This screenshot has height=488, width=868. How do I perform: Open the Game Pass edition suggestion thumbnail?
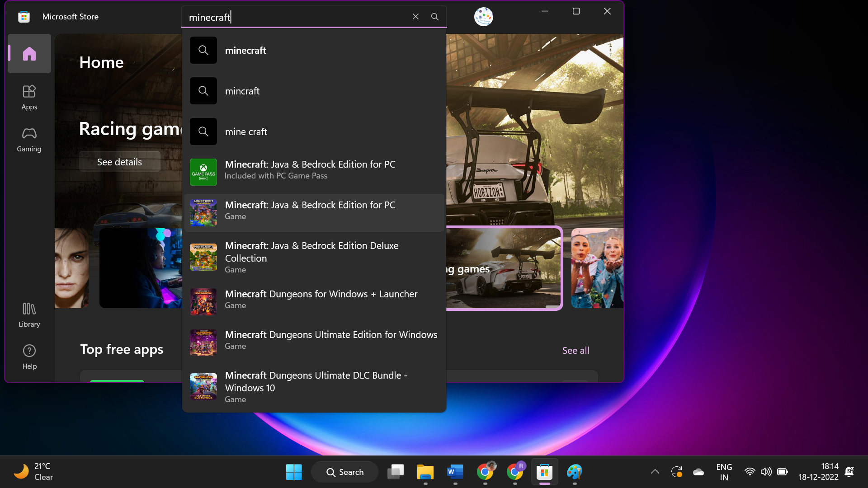203,172
